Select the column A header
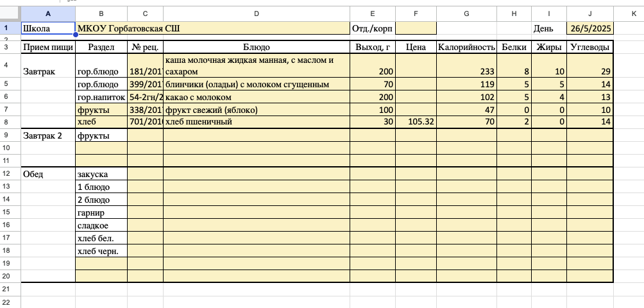The height and width of the screenshot is (308, 644). pos(48,13)
